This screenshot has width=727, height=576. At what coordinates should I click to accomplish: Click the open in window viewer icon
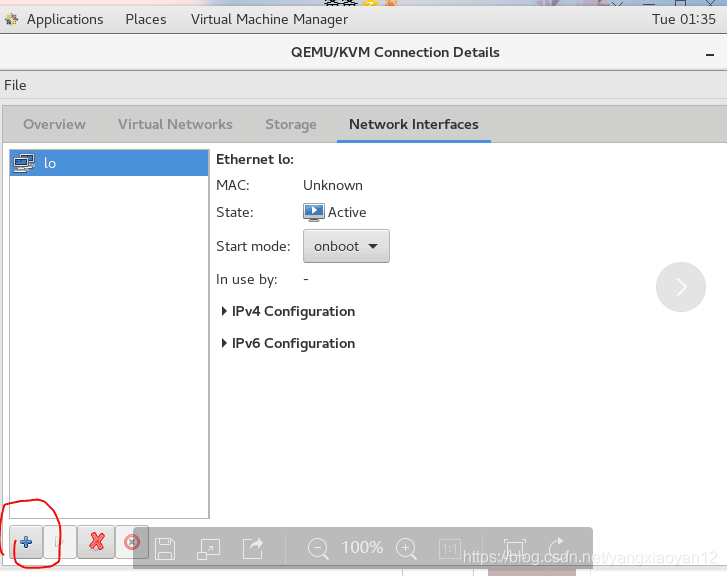click(x=208, y=549)
